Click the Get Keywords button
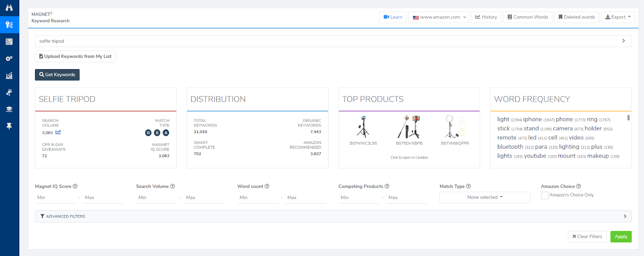The image size is (644, 256). click(57, 75)
